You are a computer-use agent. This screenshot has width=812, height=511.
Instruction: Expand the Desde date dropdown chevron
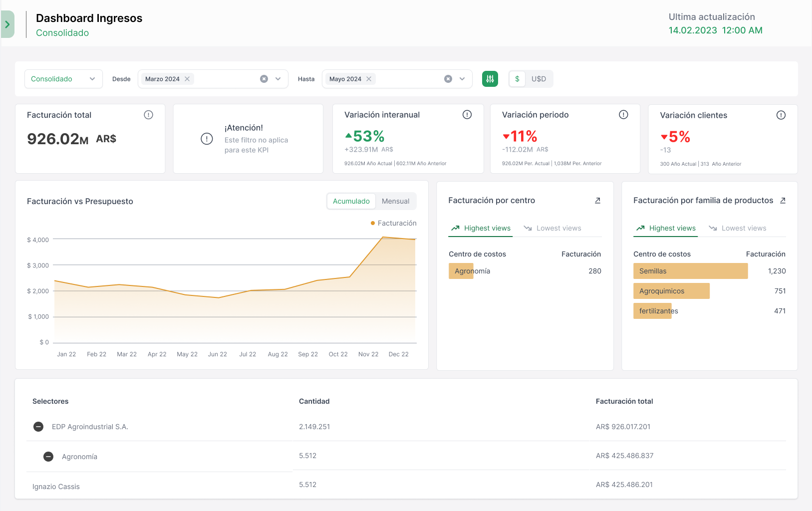pos(278,79)
